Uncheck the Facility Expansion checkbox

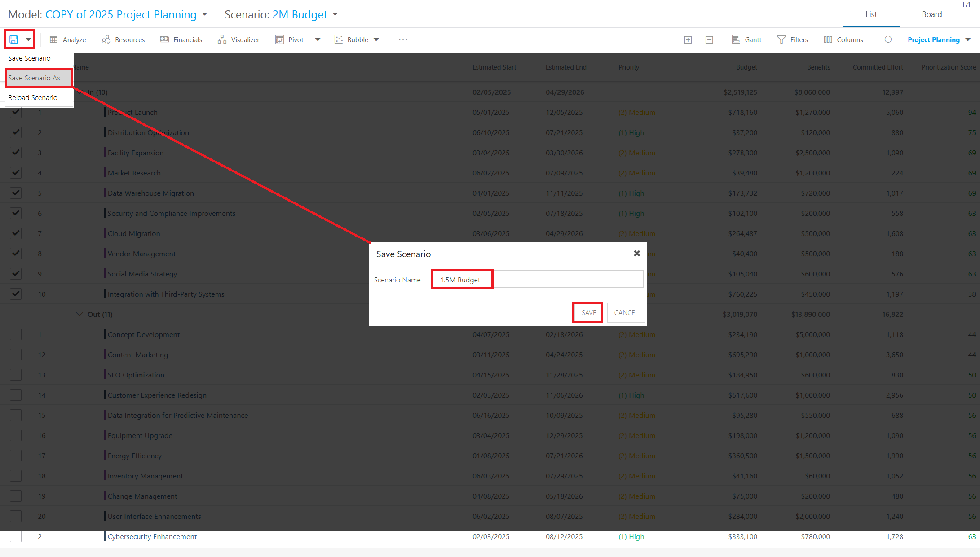pos(16,153)
